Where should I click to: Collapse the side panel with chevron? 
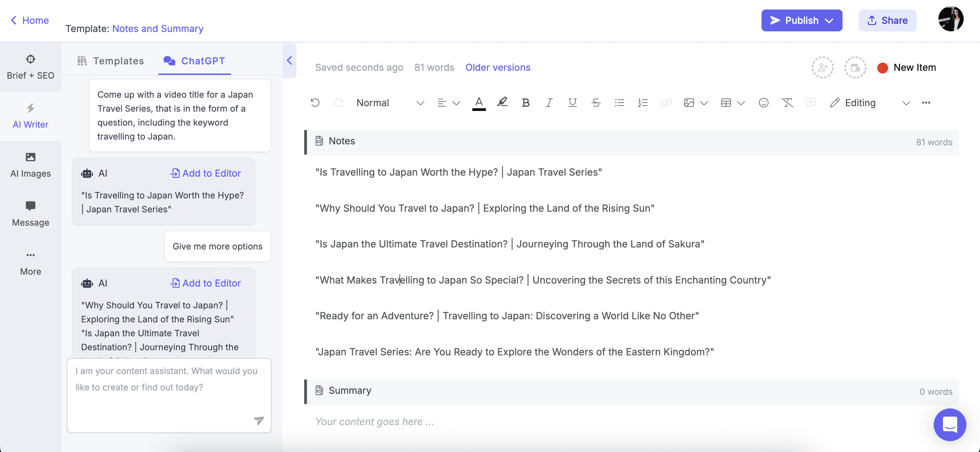[290, 61]
